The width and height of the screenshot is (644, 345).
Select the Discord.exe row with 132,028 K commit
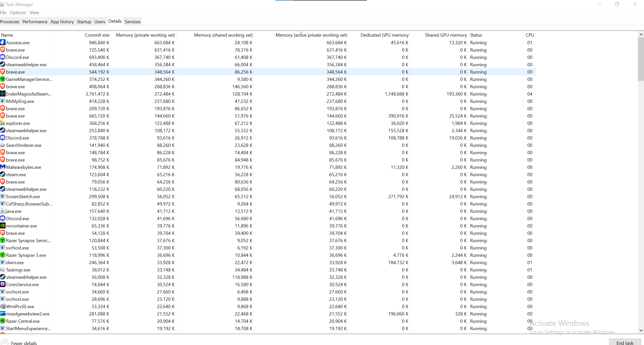click(x=268, y=218)
